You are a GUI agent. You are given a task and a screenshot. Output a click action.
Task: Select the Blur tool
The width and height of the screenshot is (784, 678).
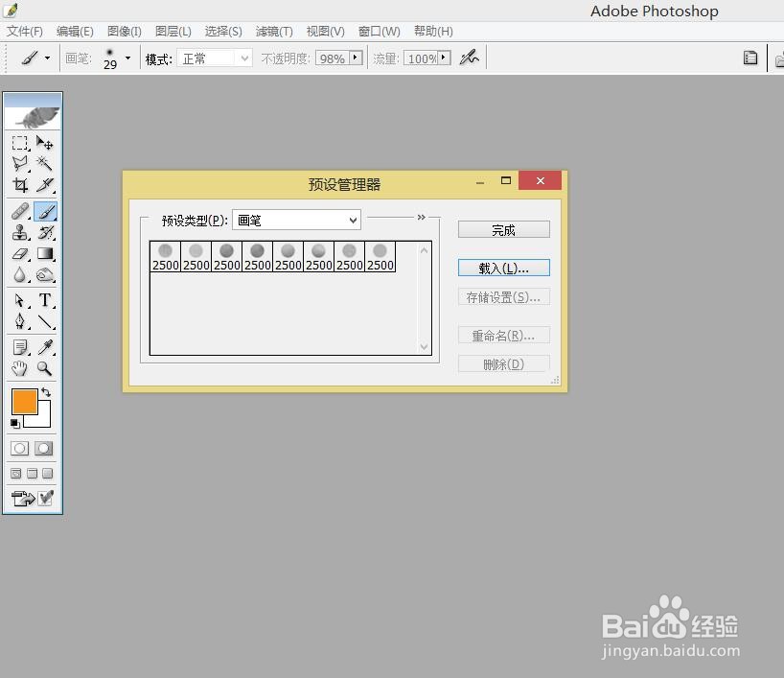[20, 274]
